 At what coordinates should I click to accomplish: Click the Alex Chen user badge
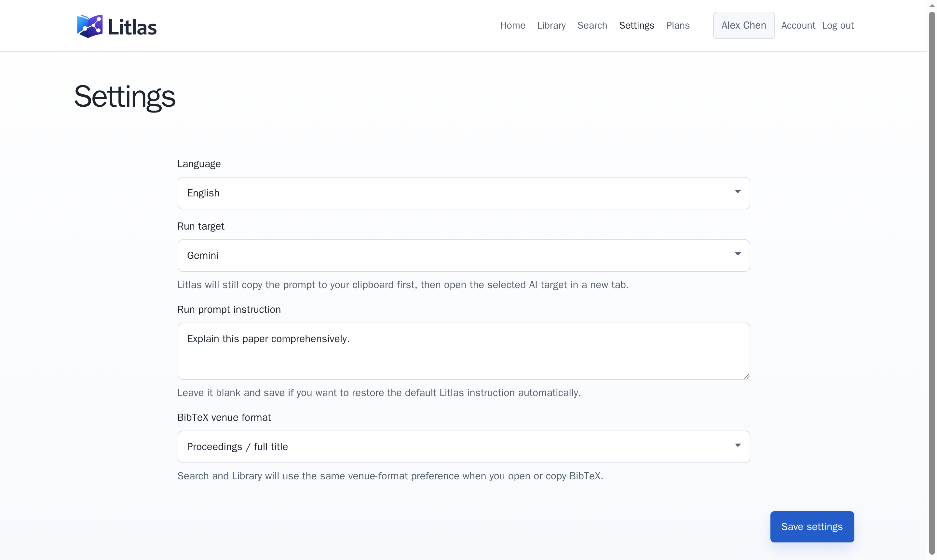[x=743, y=25]
